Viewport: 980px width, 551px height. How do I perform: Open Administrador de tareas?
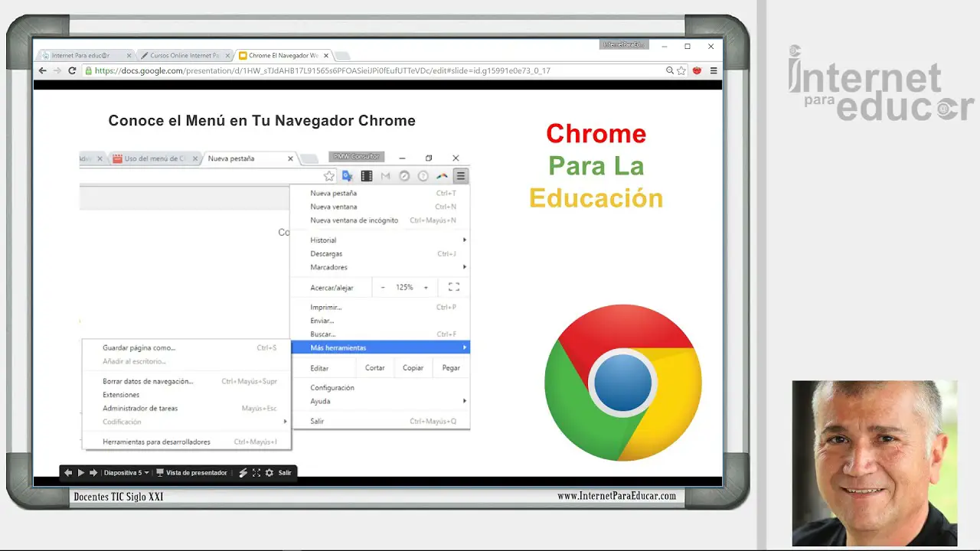click(186, 408)
